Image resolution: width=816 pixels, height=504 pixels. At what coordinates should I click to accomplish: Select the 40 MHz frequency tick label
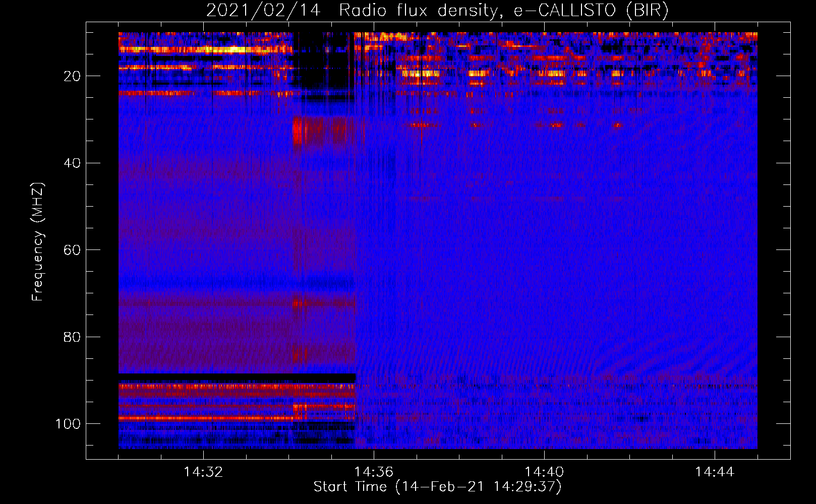[x=72, y=163]
